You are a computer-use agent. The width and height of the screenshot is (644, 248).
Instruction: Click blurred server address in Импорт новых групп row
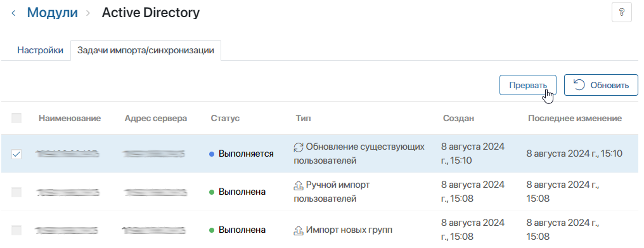(x=154, y=230)
